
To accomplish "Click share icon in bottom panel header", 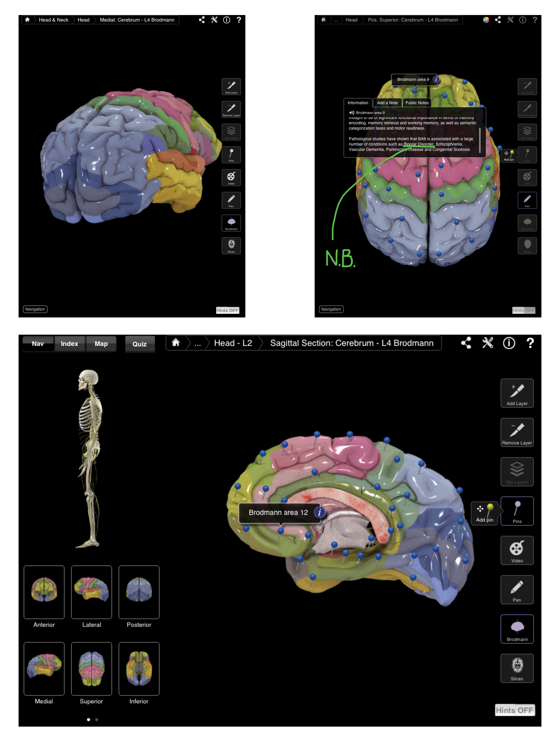I will pos(466,343).
